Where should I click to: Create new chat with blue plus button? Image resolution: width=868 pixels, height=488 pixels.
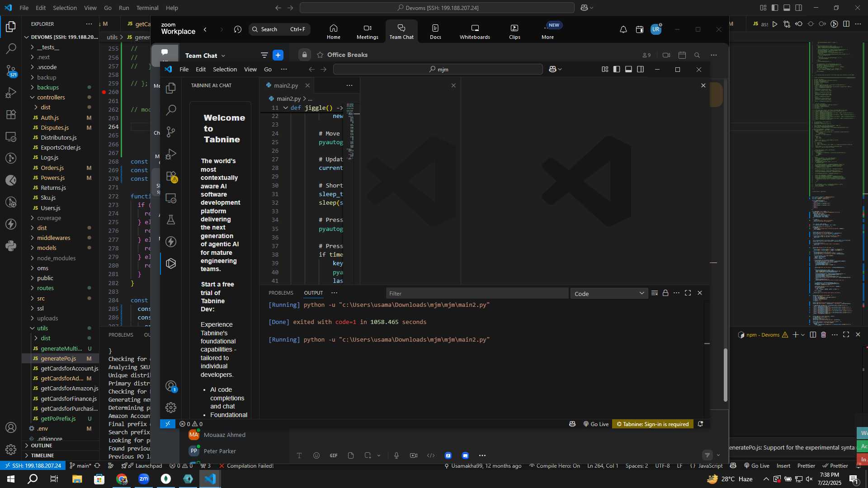coord(278,55)
